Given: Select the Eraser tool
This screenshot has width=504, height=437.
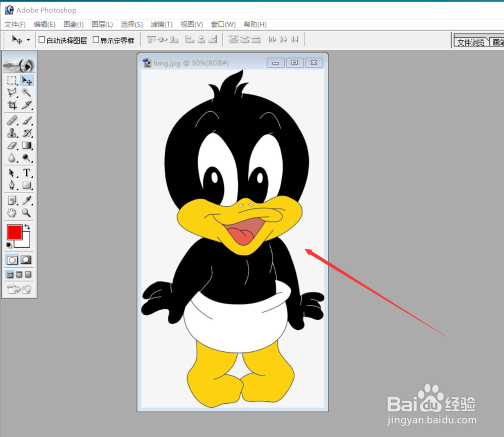Looking at the screenshot, I should click(x=12, y=145).
